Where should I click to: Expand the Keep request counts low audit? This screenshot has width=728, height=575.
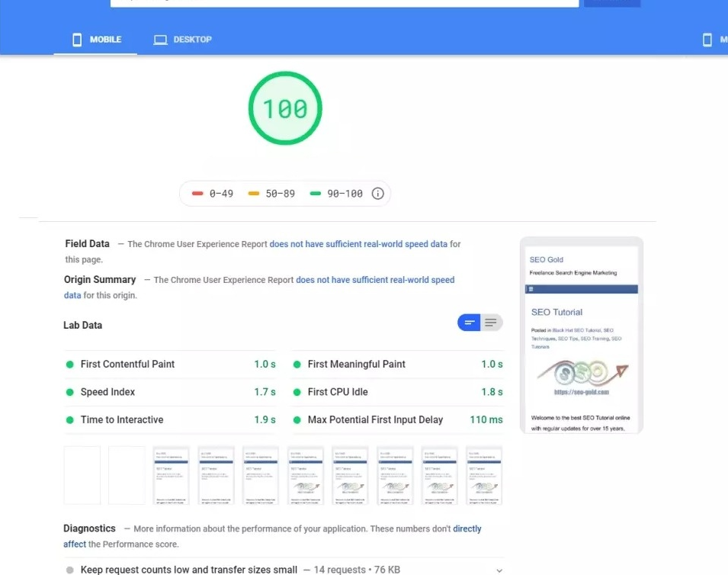click(499, 570)
